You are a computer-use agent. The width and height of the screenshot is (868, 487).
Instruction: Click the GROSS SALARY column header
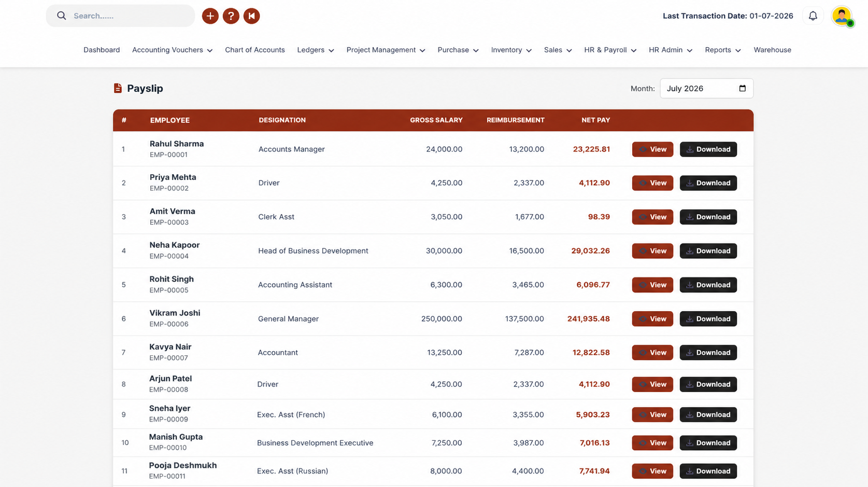click(436, 120)
